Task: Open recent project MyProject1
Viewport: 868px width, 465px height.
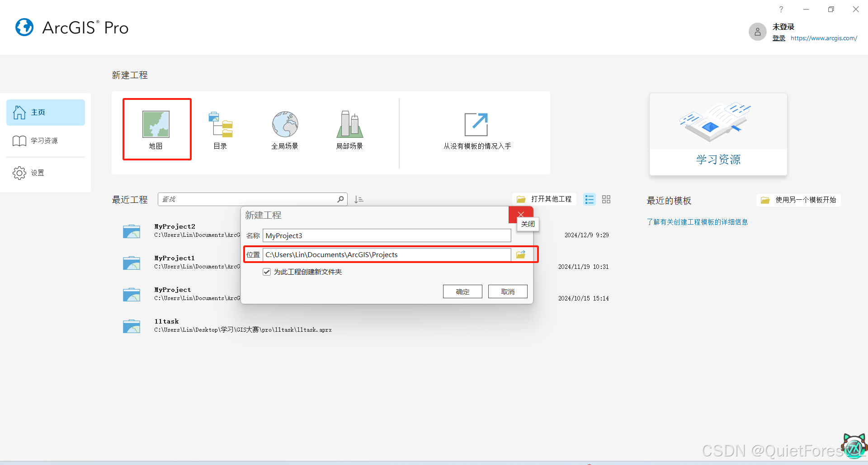Action: (x=175, y=258)
